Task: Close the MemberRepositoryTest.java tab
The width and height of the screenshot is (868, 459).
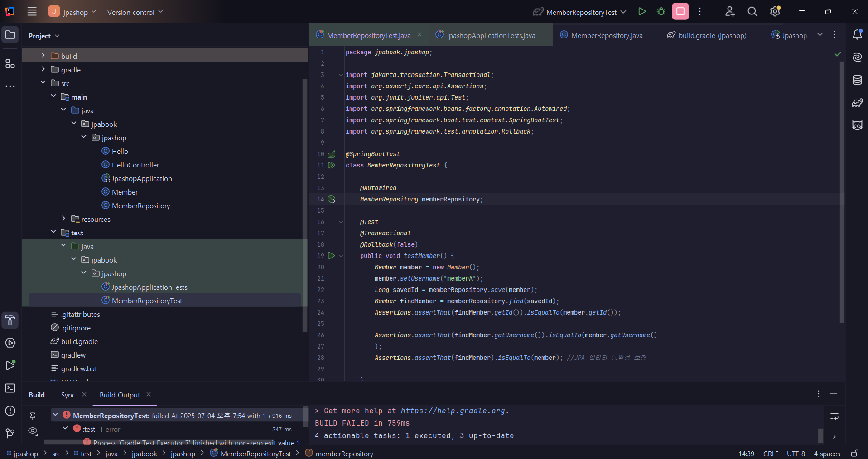Action: [x=420, y=34]
